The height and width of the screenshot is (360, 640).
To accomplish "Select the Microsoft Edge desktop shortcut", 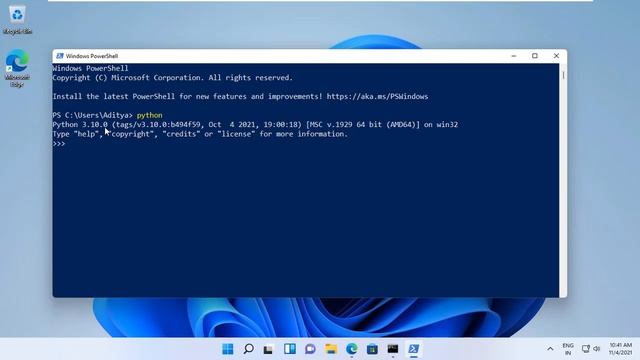I will (17, 68).
